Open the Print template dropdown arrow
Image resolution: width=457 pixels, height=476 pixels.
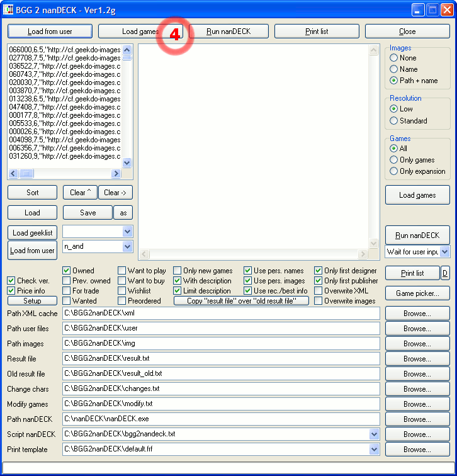point(374,449)
